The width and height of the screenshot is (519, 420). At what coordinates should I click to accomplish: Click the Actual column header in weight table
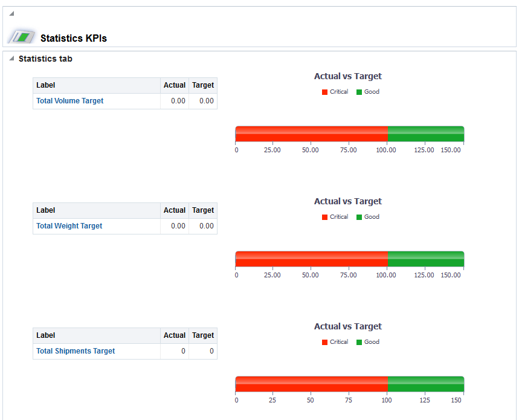pos(174,210)
